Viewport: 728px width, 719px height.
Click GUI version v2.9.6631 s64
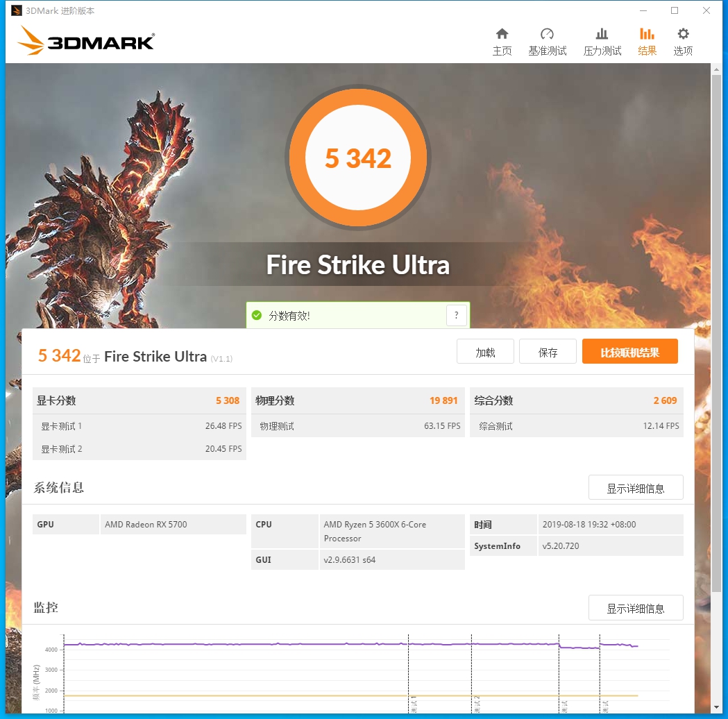click(350, 560)
